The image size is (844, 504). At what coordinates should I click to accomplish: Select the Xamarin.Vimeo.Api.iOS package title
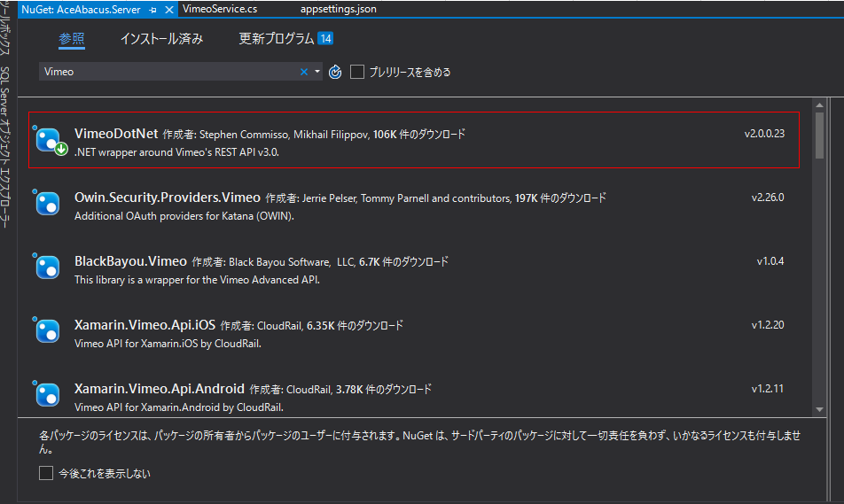point(145,325)
